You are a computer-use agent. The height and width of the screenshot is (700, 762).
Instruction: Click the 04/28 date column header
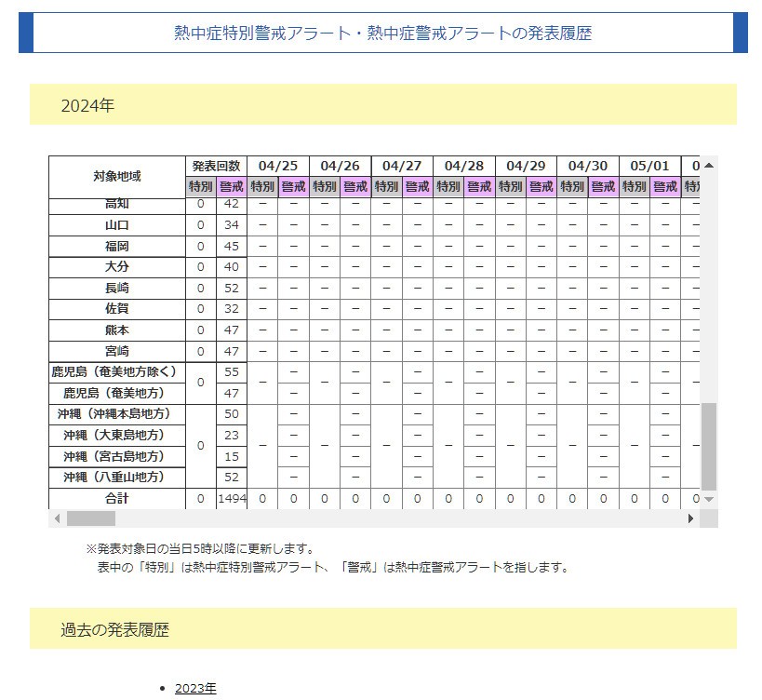(x=464, y=167)
